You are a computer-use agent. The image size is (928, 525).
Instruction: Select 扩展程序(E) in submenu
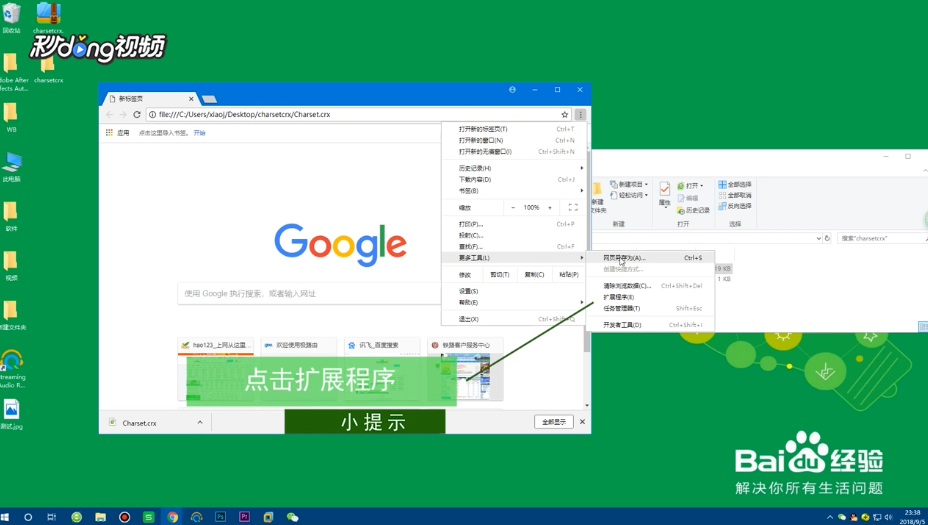tap(650, 297)
